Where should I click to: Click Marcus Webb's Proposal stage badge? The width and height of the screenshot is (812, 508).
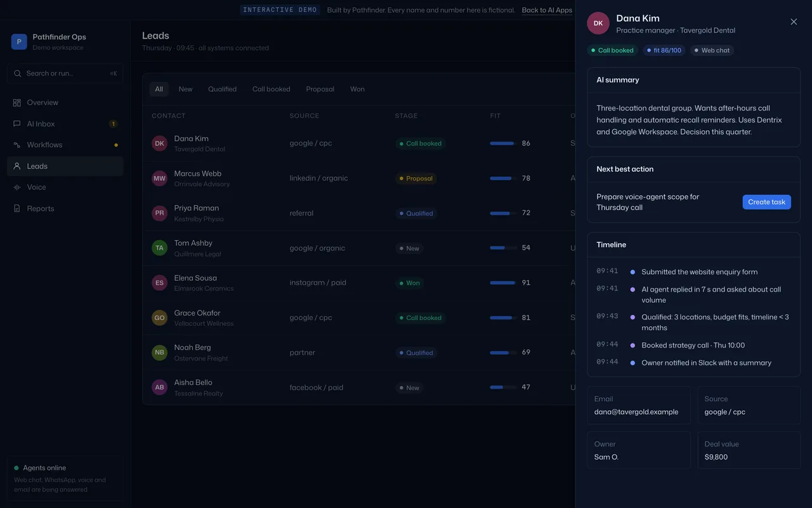point(416,178)
